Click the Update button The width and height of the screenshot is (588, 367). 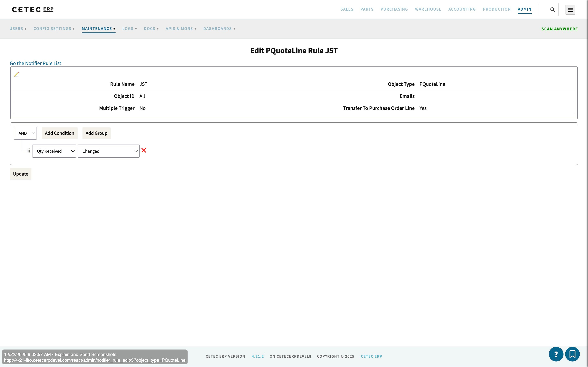21,174
